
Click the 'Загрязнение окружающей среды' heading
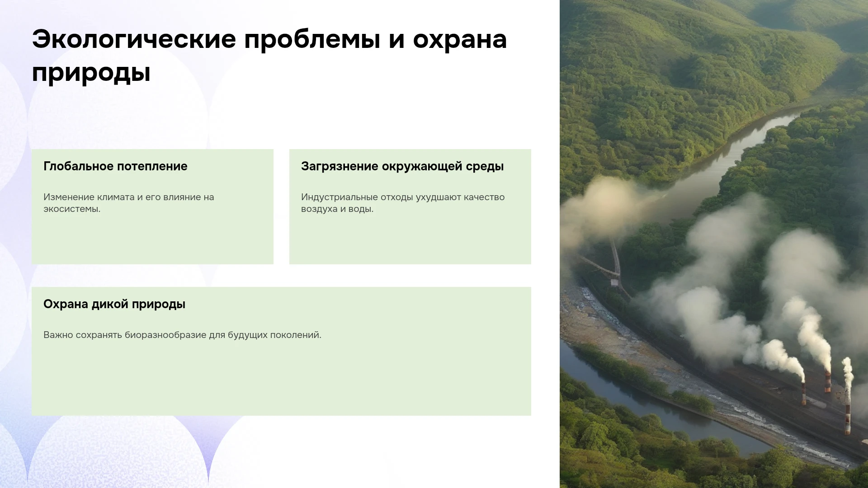[402, 166]
